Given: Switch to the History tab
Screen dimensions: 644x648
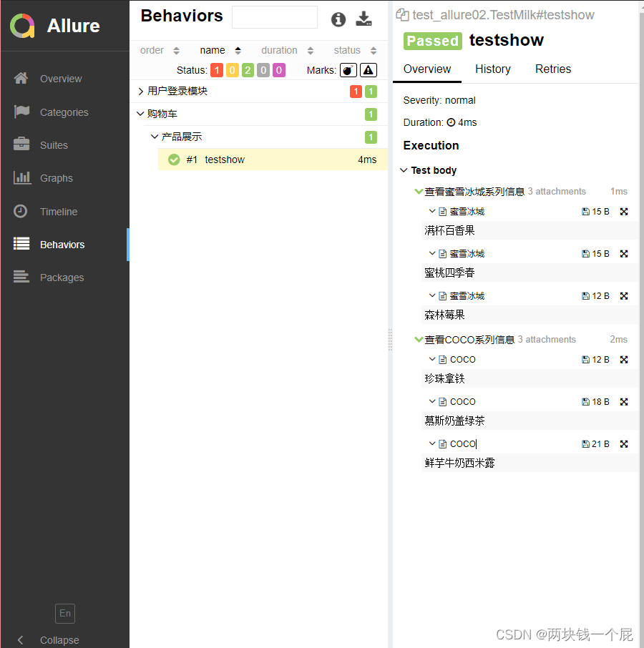Looking at the screenshot, I should click(x=493, y=69).
